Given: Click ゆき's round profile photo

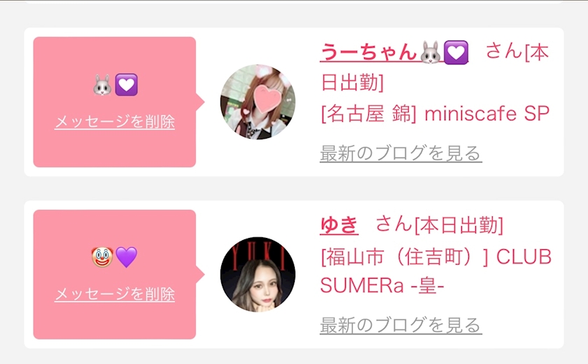Looking at the screenshot, I should click(258, 274).
